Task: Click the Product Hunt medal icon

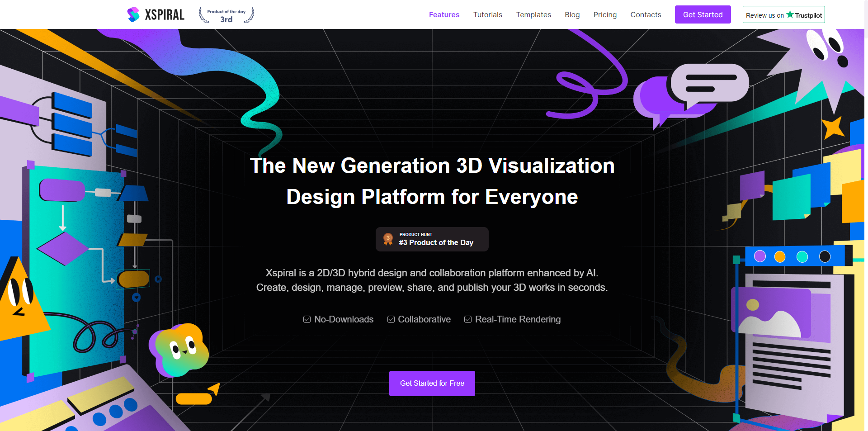Action: pos(388,239)
